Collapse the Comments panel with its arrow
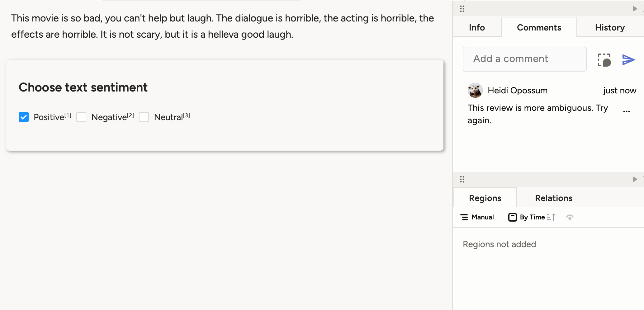Viewport: 644px width, 310px height. click(x=635, y=9)
